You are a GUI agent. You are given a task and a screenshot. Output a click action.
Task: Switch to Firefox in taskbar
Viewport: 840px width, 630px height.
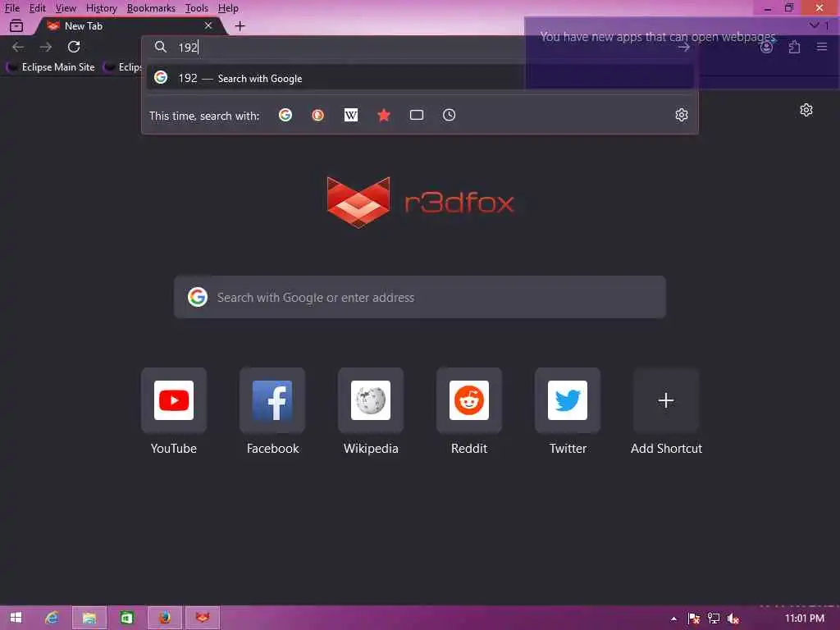tap(164, 618)
